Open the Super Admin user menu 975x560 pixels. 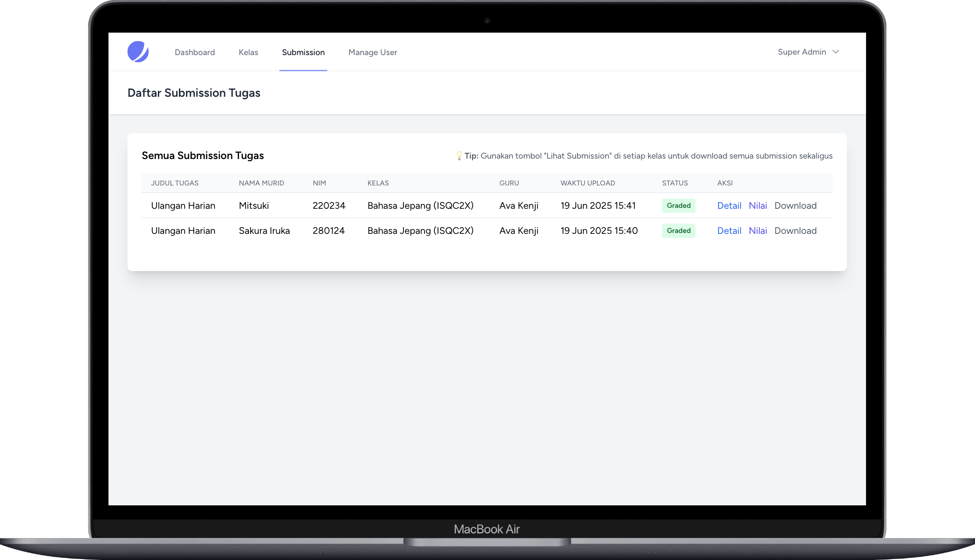(802, 52)
